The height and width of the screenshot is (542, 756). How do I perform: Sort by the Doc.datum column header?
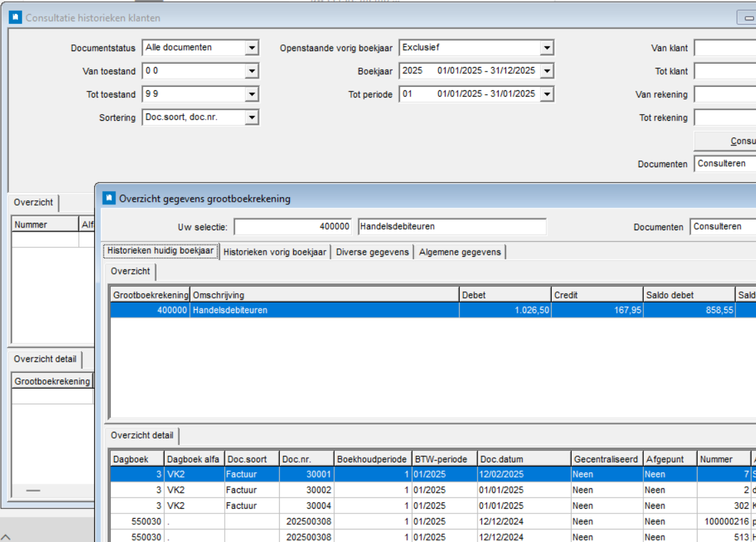(x=523, y=459)
